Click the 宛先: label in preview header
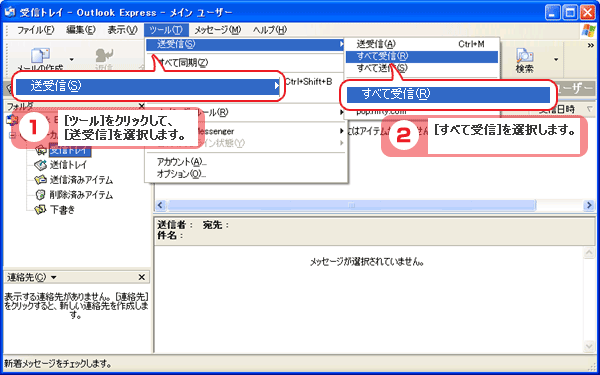600x375 pixels. click(x=216, y=225)
